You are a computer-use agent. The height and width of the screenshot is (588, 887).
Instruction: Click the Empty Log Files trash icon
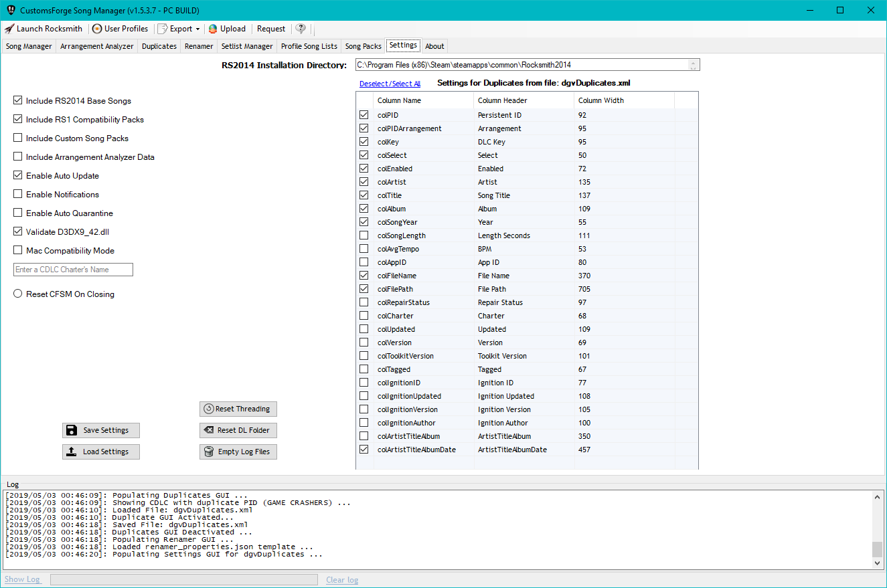(208, 452)
